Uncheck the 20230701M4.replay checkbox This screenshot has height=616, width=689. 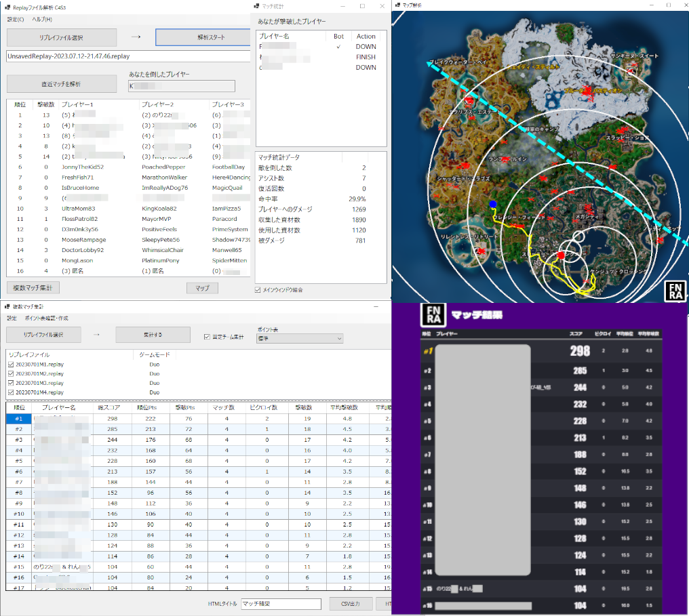coord(11,392)
